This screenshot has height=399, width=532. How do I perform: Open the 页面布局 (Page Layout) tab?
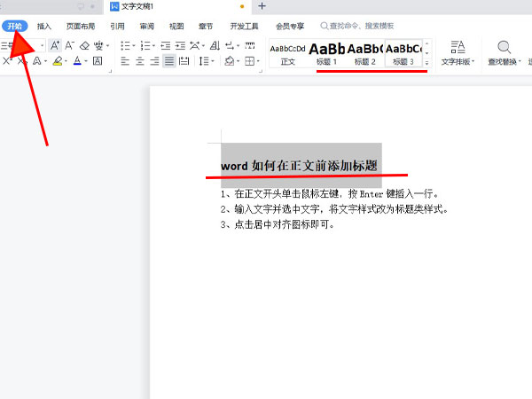[81, 27]
